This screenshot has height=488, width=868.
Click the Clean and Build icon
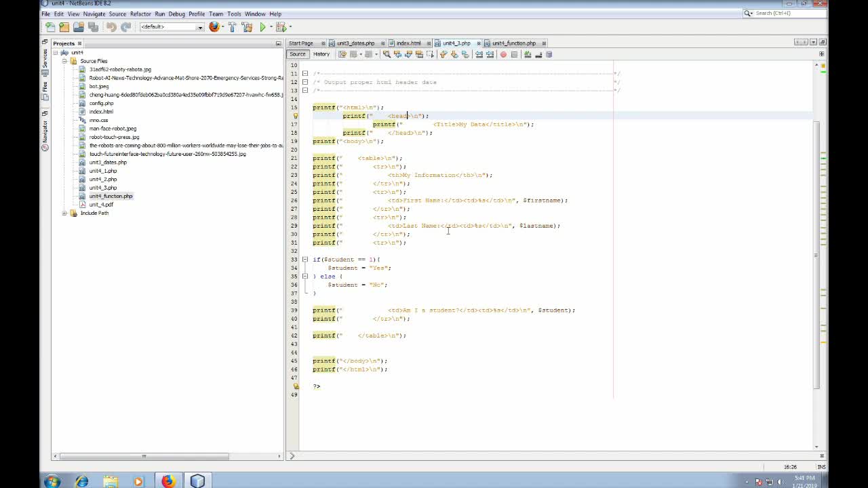point(246,27)
